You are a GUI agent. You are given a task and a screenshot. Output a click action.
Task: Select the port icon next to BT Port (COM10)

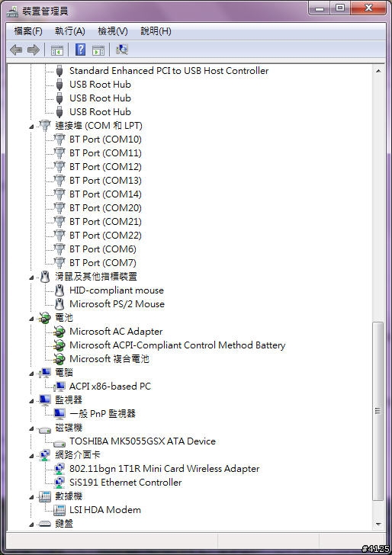coord(59,140)
